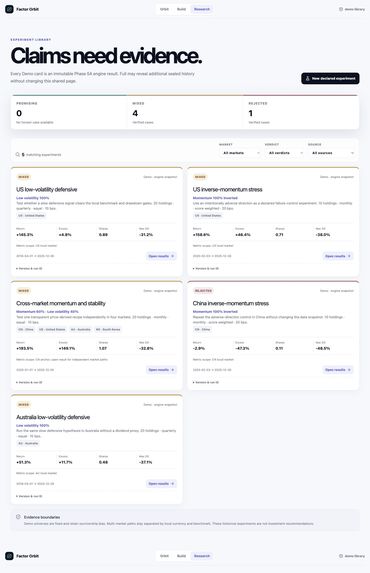
Task: Open results for China inverse-momentum stress
Action: pyautogui.click(x=338, y=370)
